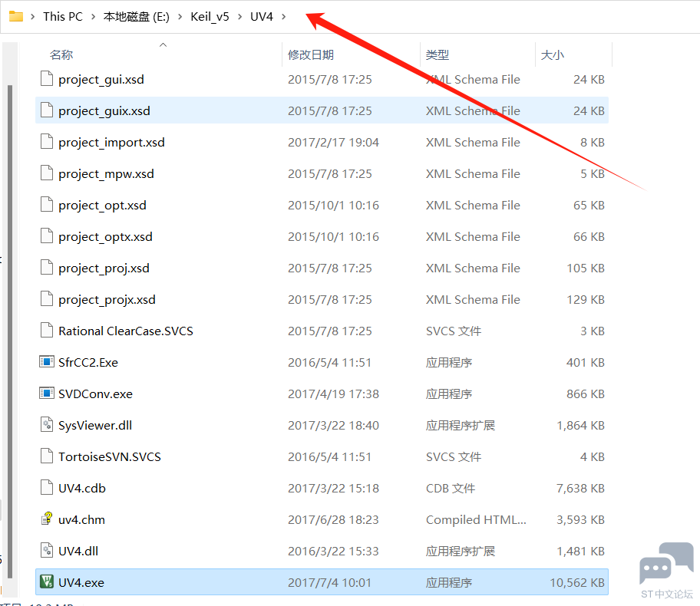Image resolution: width=700 pixels, height=606 pixels.
Task: Click date 2017/4/19 17:38 of SVDConv.exe
Action: [333, 394]
